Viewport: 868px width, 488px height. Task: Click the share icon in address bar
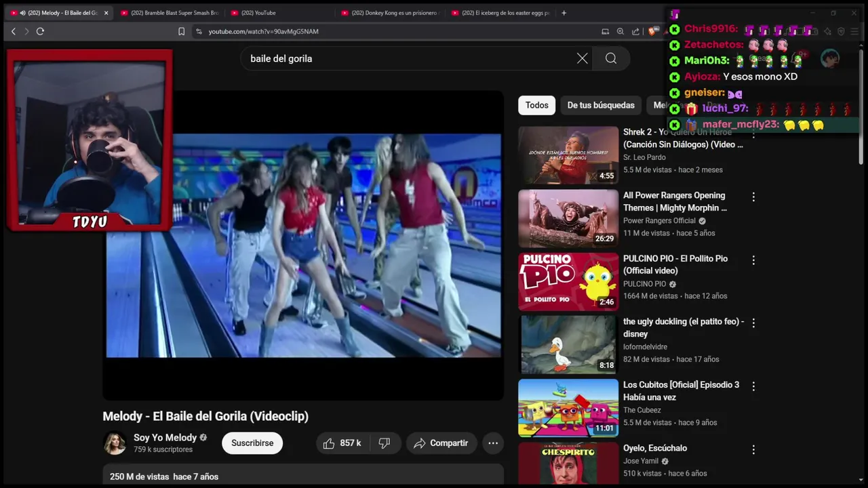click(635, 31)
